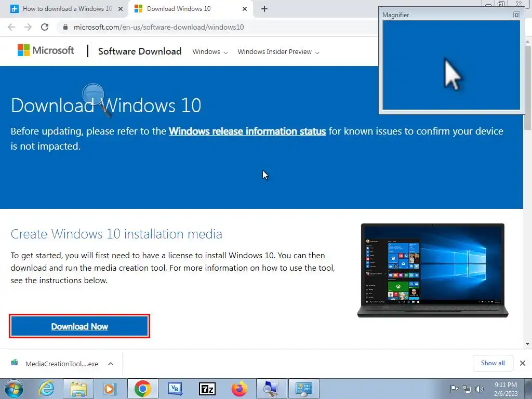The height and width of the screenshot is (399, 532).
Task: Open Firefox from the taskbar
Action: point(239,389)
